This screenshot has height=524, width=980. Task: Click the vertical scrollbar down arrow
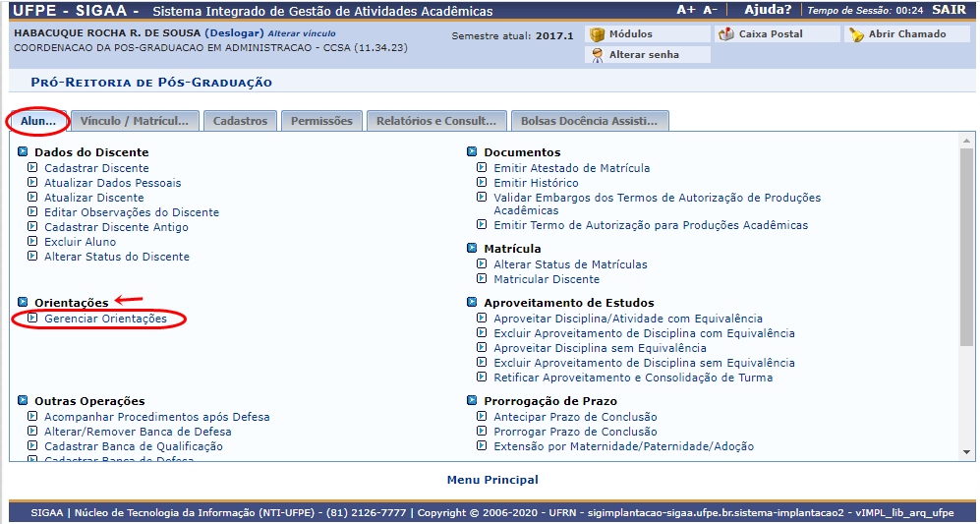[965, 450]
